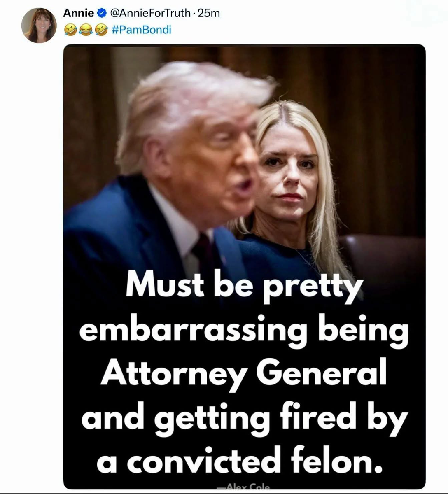Click the 'and getting fired by' line

click(244, 418)
